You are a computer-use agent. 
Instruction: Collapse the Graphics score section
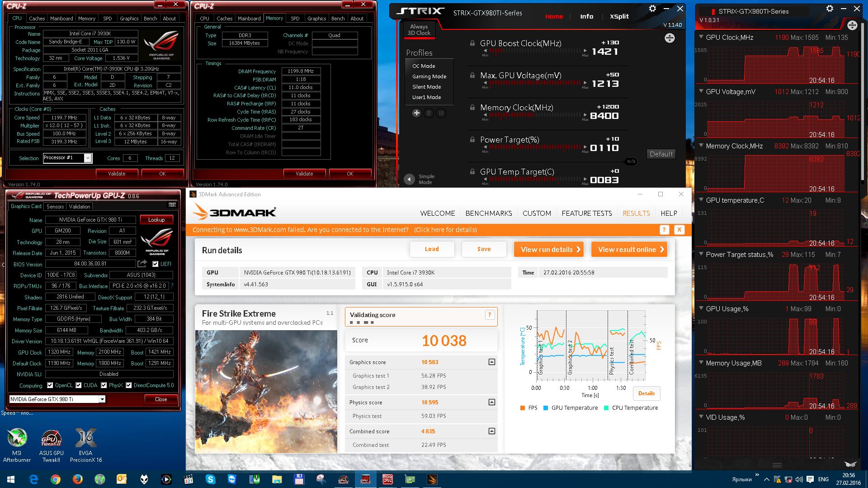[491, 362]
